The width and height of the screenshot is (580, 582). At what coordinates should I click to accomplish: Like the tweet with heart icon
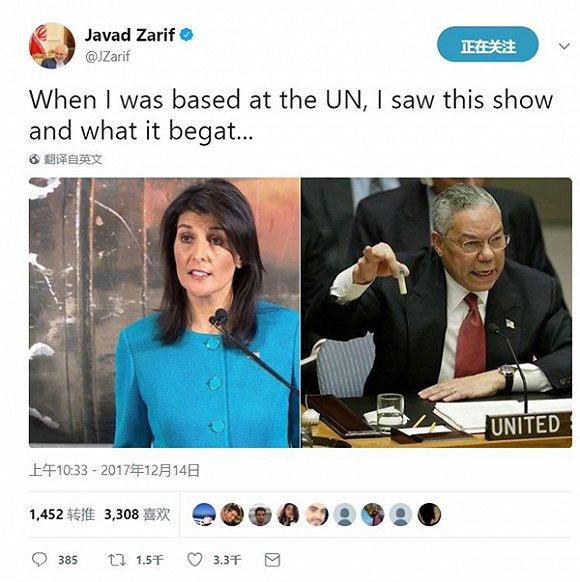pyautogui.click(x=194, y=559)
